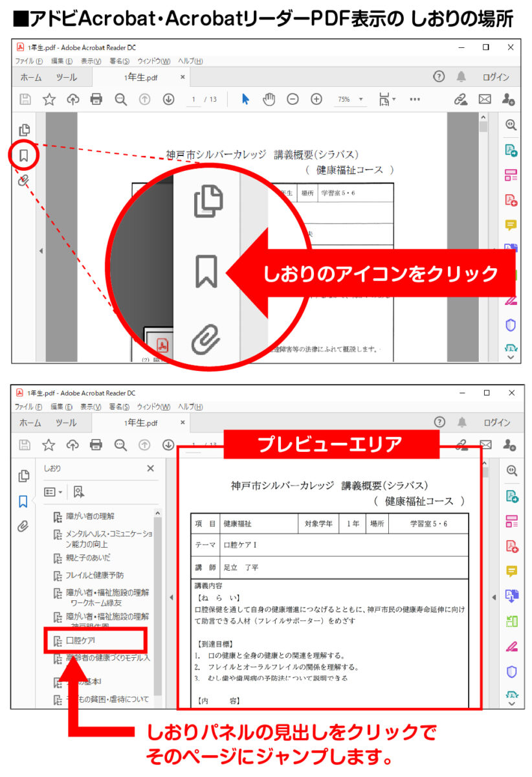The height and width of the screenshot is (777, 532).
Task: Open Create PDF tool in upper window right panel
Action: pyautogui.click(x=511, y=201)
